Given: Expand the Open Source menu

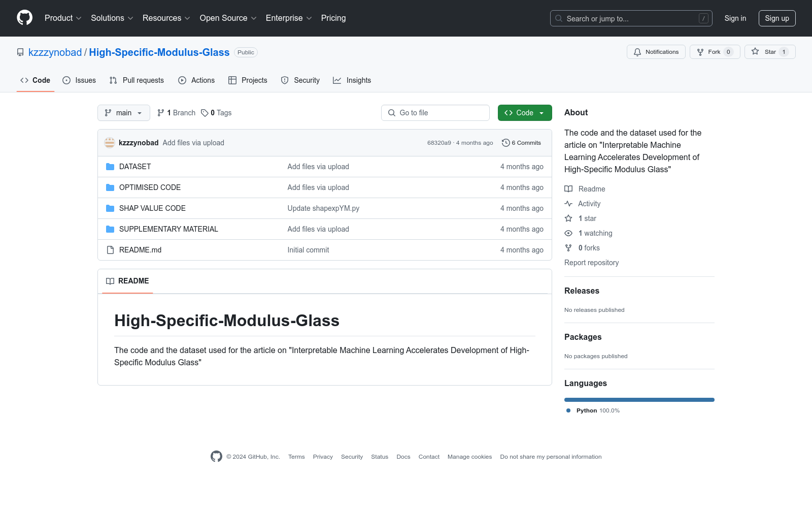Looking at the screenshot, I should (x=228, y=18).
